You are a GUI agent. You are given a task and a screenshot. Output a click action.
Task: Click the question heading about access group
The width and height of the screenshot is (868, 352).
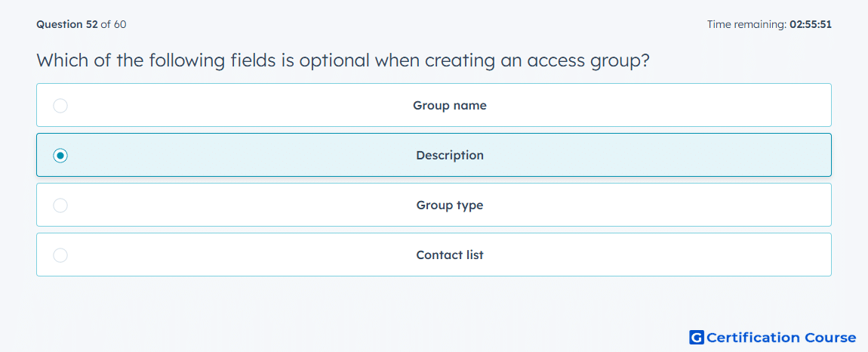point(343,60)
